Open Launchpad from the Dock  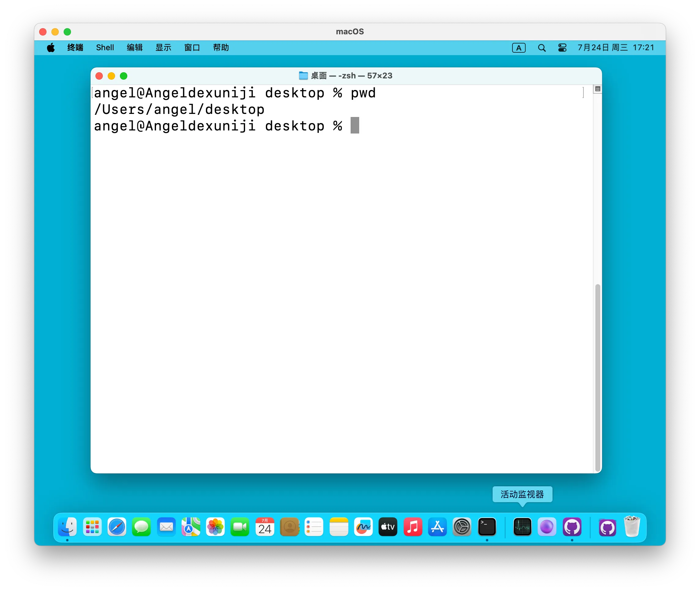pos(92,527)
